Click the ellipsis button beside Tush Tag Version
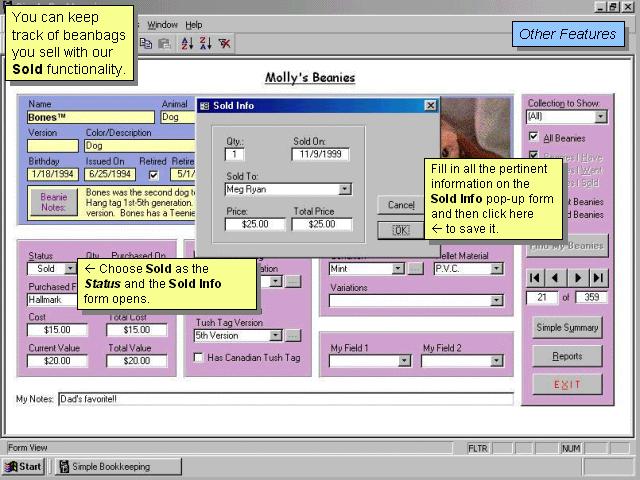Viewport: 640px width, 480px height. click(292, 336)
